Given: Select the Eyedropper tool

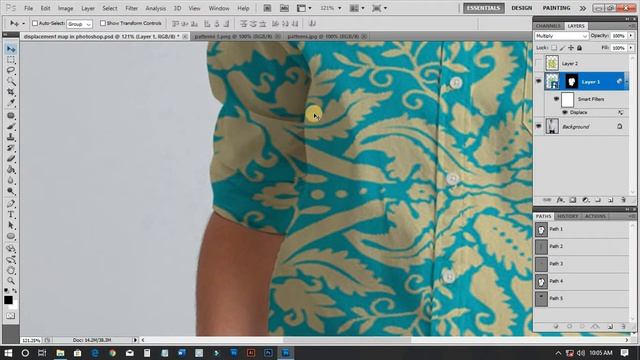Looking at the screenshot, I should point(11,102).
